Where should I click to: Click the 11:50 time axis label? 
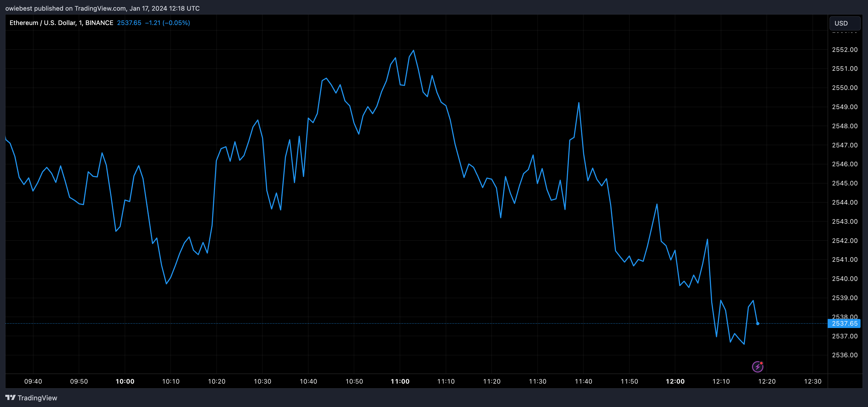point(629,381)
